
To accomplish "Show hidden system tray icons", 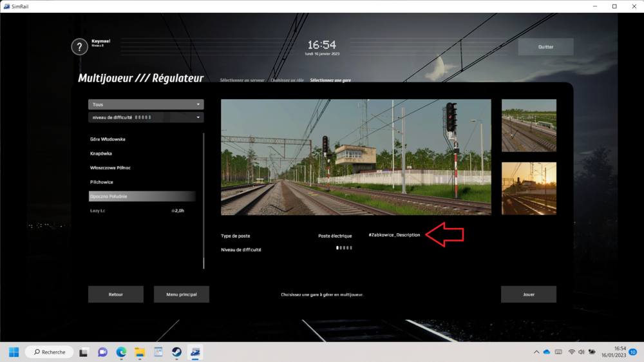I will tap(536, 352).
